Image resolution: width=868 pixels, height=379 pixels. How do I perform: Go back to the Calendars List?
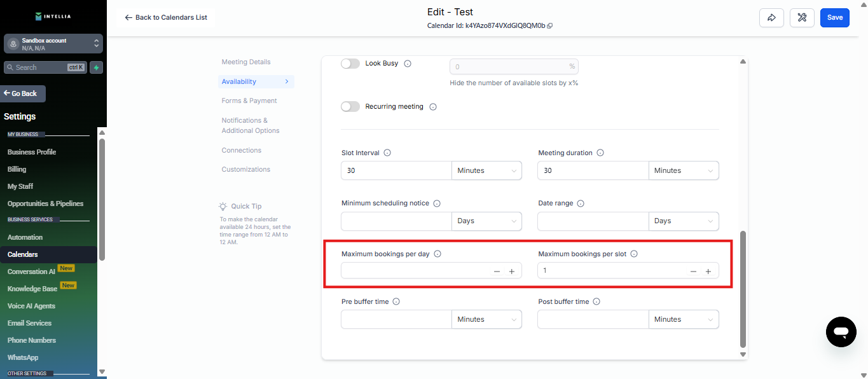(x=166, y=17)
